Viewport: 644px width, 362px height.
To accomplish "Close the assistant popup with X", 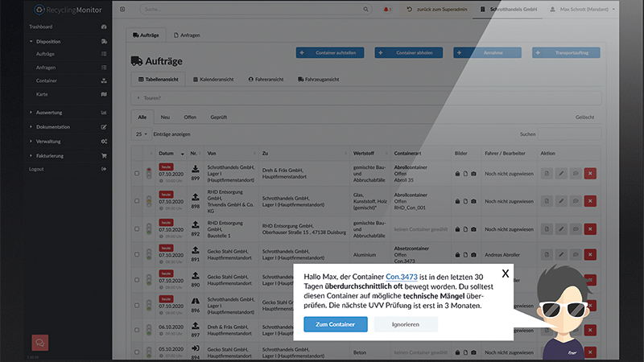I will (x=505, y=274).
